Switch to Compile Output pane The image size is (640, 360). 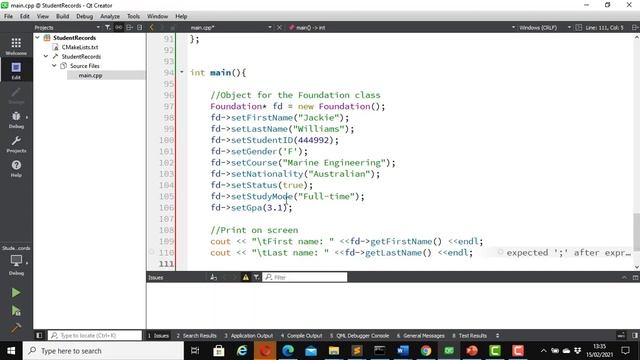[302, 336]
